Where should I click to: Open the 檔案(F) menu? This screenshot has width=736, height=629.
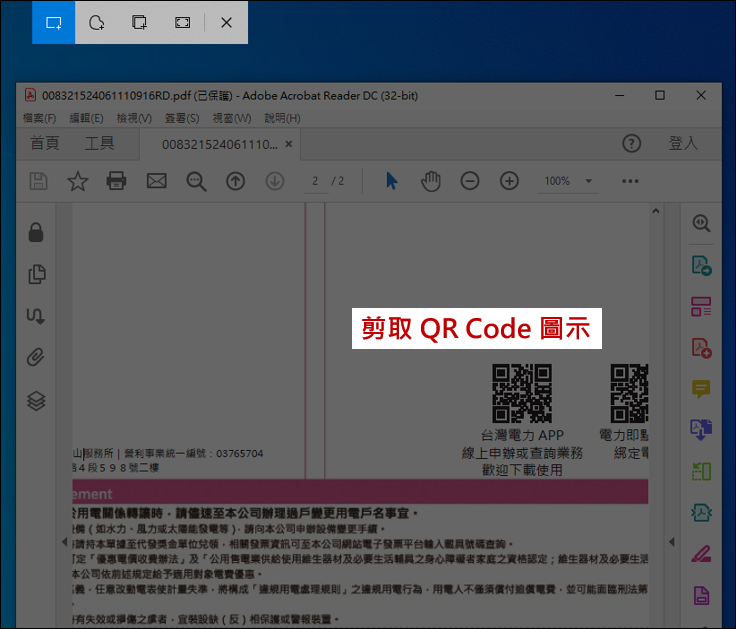[x=39, y=118]
